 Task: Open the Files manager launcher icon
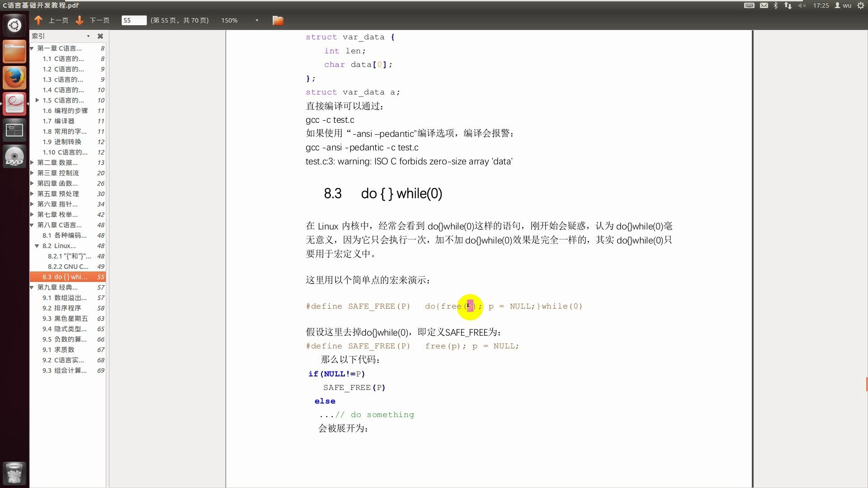click(14, 52)
